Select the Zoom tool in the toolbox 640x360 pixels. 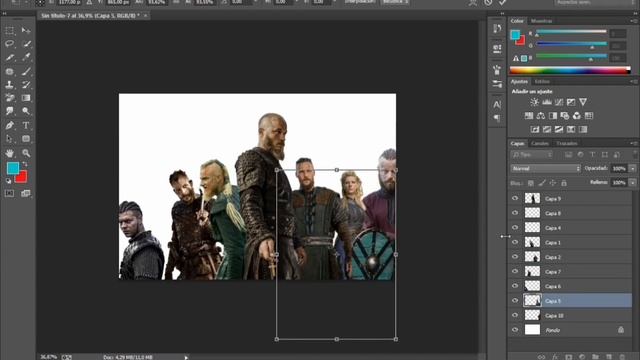click(26, 153)
